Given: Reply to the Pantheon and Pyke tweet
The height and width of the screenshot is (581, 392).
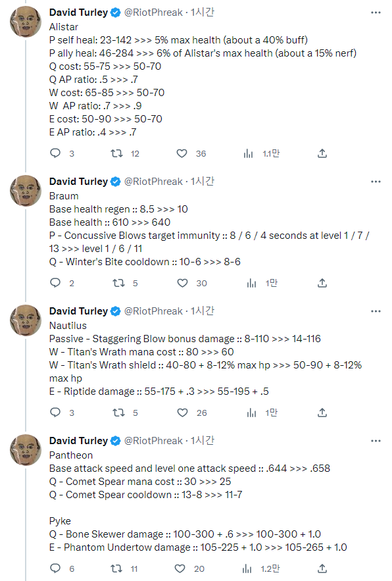Looking at the screenshot, I should [55, 568].
